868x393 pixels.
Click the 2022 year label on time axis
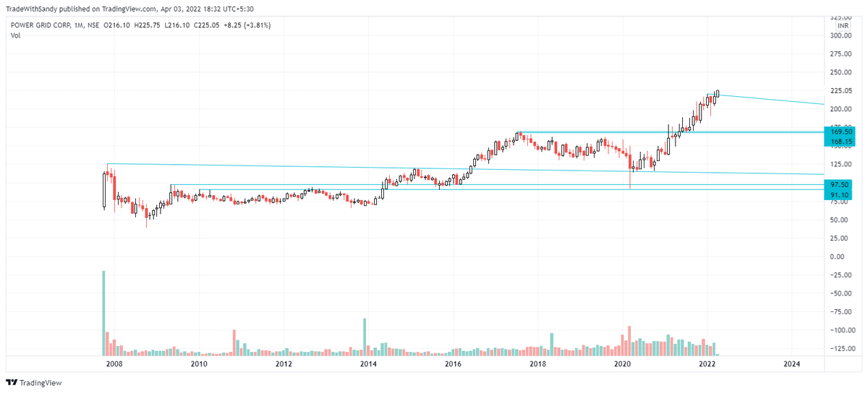pyautogui.click(x=707, y=364)
